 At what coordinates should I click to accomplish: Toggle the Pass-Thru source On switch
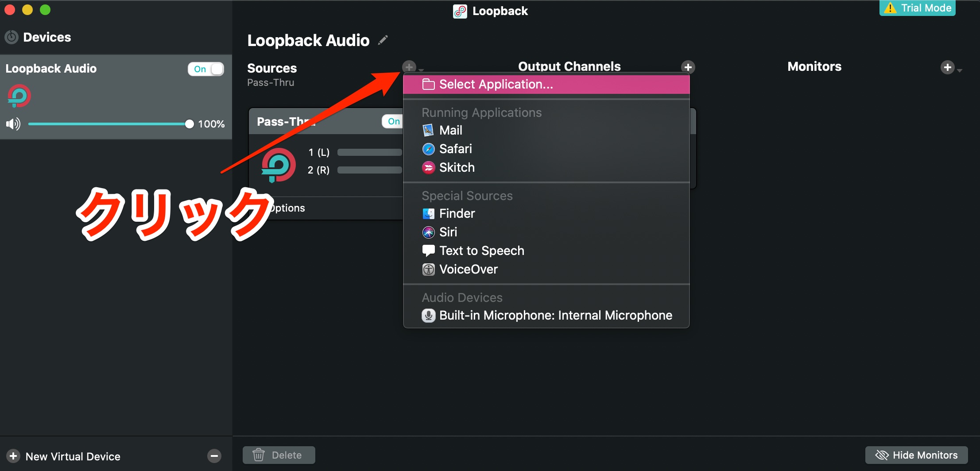click(x=392, y=121)
